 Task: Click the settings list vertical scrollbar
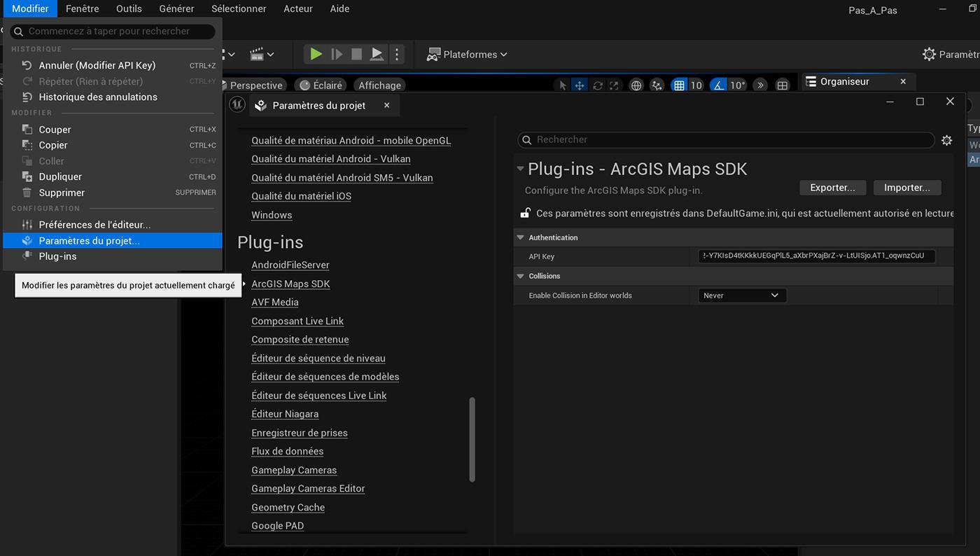472,440
